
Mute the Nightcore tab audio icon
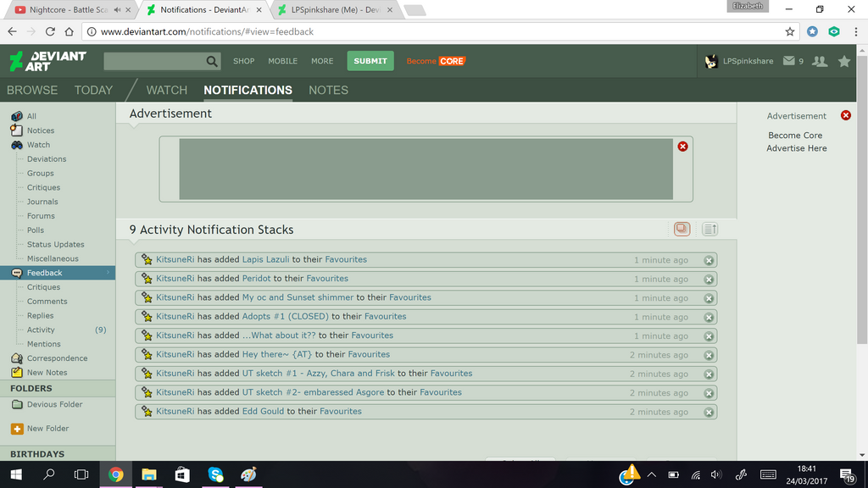coord(117,10)
